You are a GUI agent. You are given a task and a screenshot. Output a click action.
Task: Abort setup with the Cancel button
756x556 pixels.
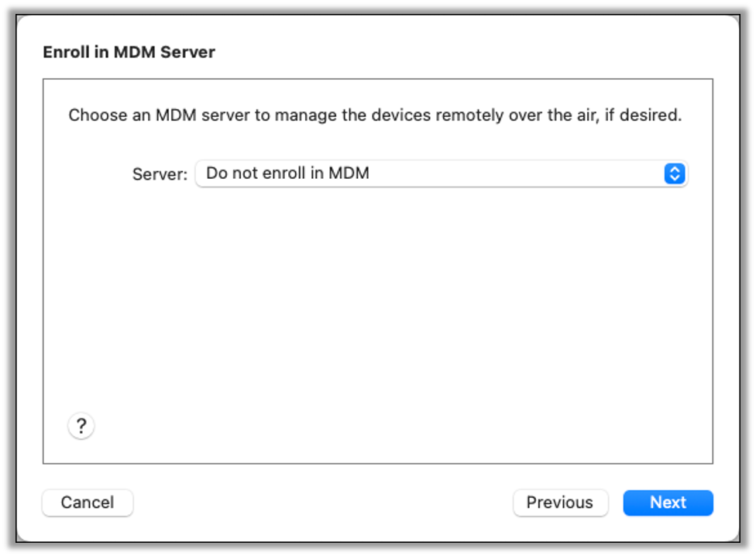pos(87,503)
